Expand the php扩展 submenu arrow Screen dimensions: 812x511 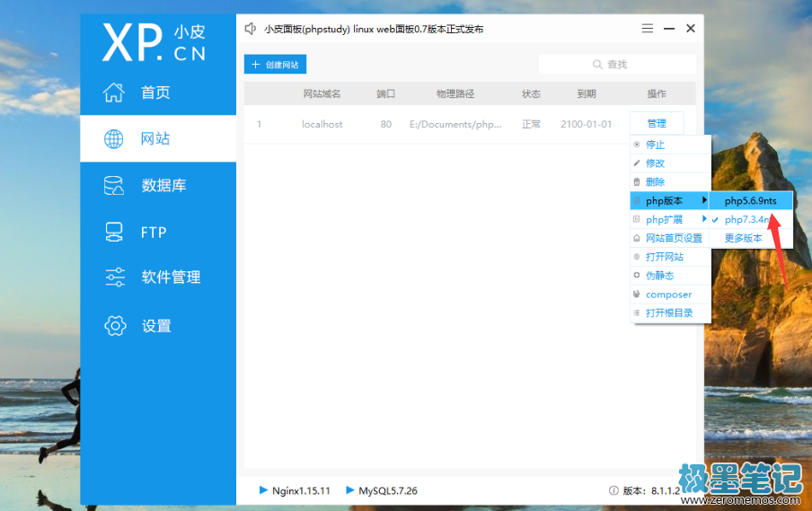pos(705,219)
